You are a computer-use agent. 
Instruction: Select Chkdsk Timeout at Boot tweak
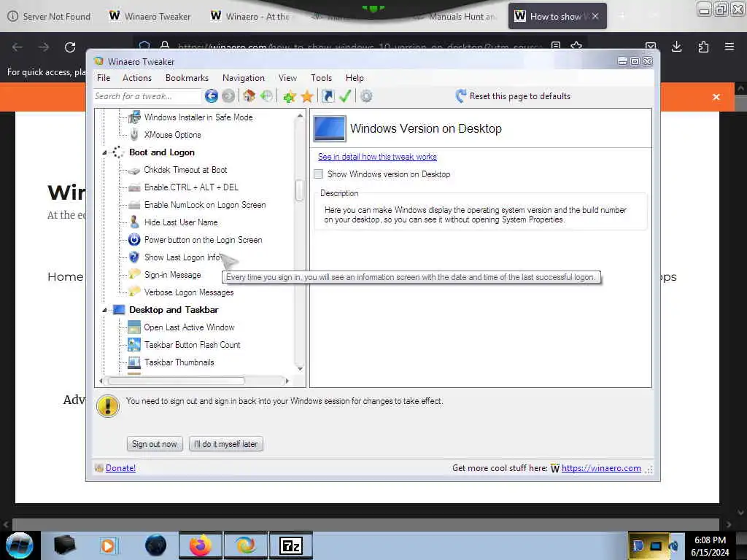tap(185, 170)
